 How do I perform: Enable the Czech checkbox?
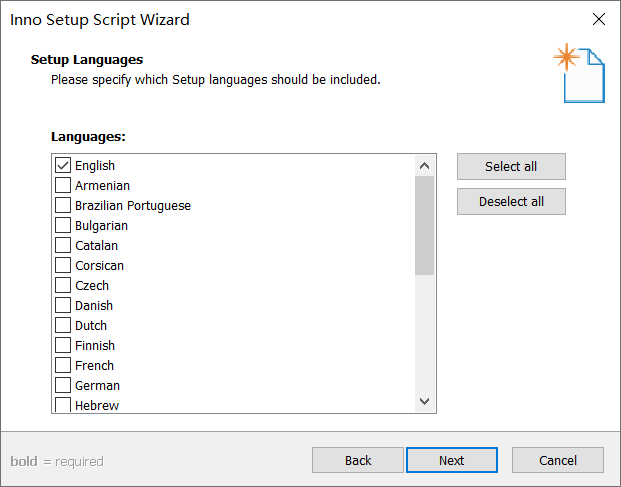point(63,285)
